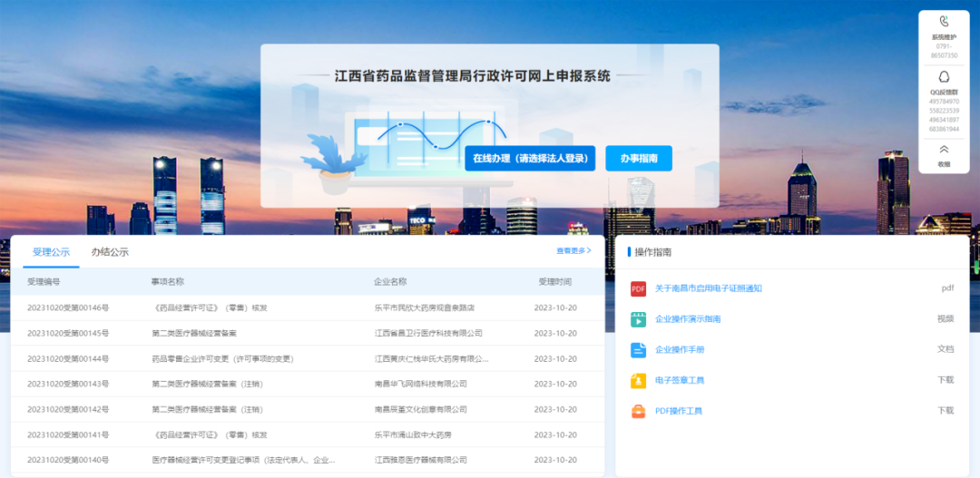Viewport: 980px width, 478px height.
Task: Click 下载 next to 电子签章工具
Action: [x=946, y=380]
